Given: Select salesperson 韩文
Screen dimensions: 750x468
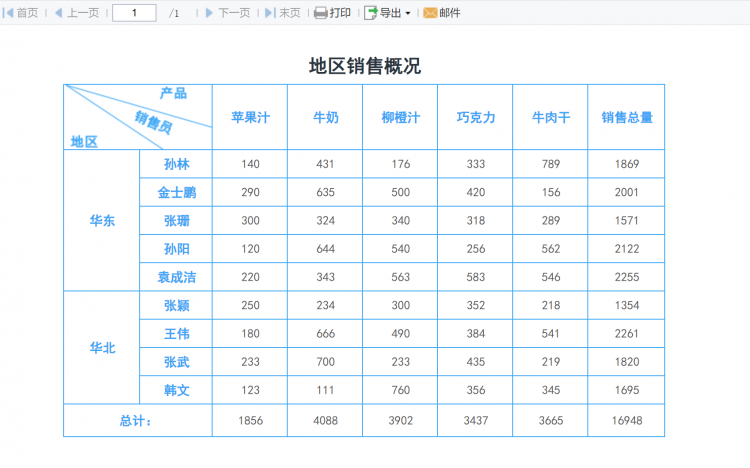Looking at the screenshot, I should 176,390.
